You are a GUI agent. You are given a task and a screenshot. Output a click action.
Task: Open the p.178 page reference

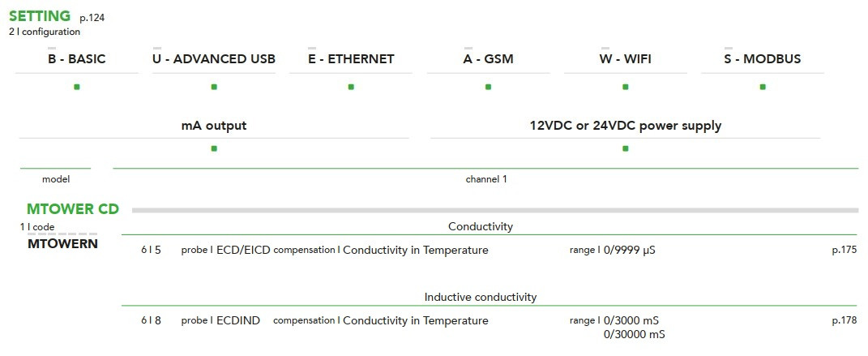tap(844, 320)
